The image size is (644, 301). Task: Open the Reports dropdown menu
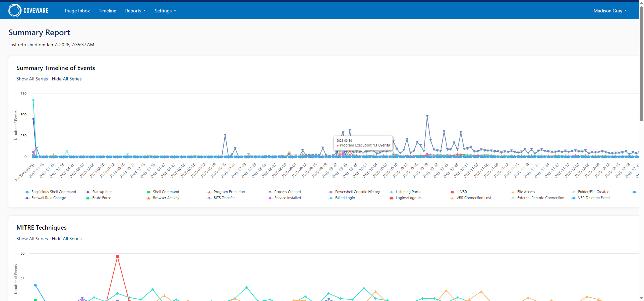[x=135, y=11]
